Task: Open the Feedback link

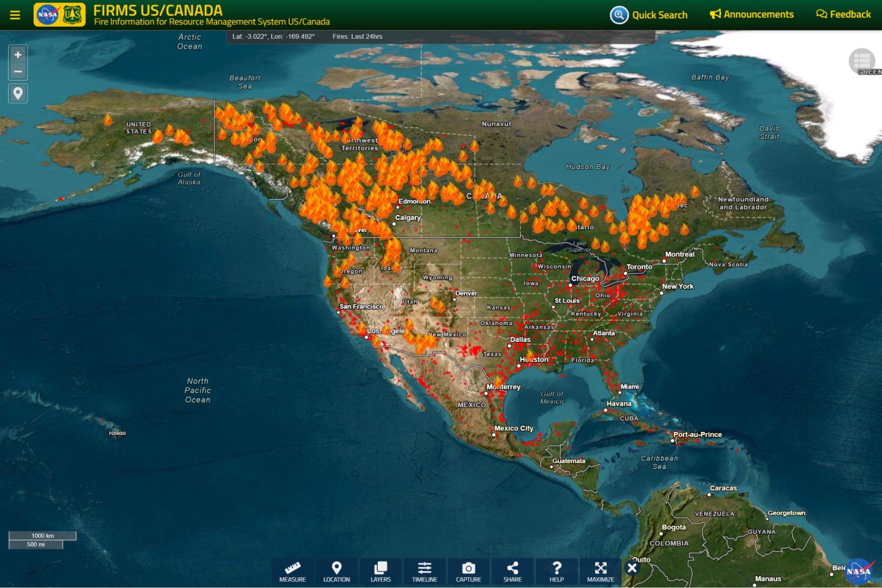Action: coord(843,15)
